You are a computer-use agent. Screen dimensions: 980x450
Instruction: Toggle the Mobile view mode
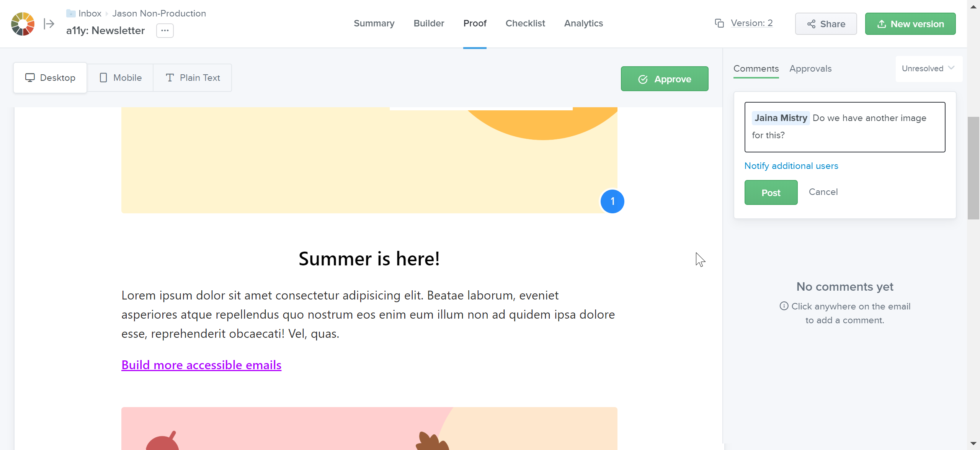click(x=120, y=77)
